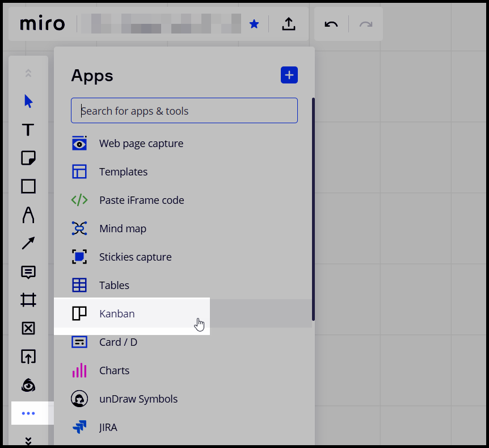Select the Sticky note tool
Image resolution: width=489 pixels, height=448 pixels.
28,158
